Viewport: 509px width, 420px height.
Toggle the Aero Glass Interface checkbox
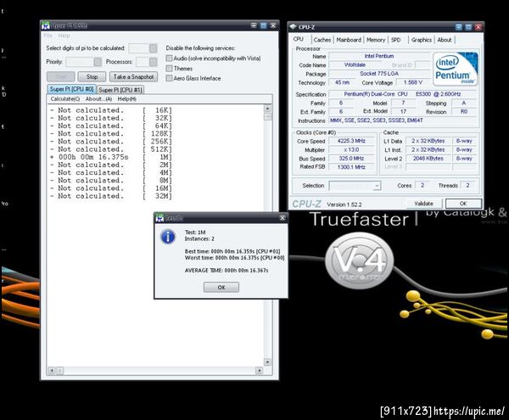point(169,78)
